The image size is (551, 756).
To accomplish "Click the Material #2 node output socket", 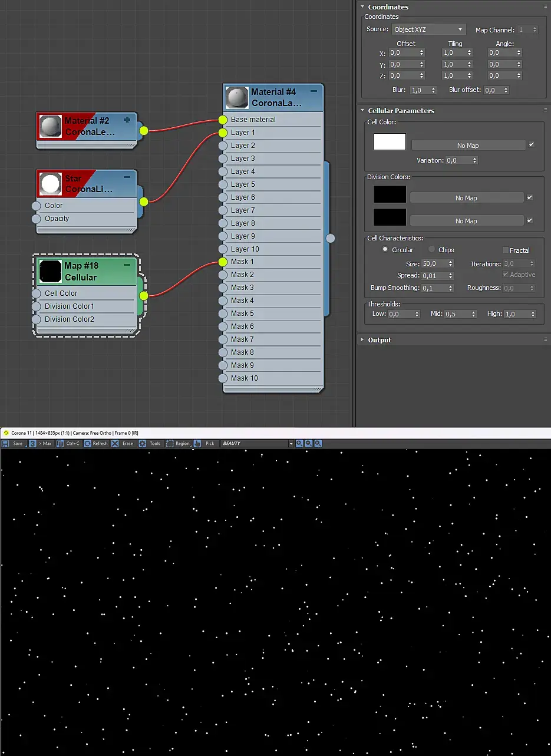I will coord(144,130).
